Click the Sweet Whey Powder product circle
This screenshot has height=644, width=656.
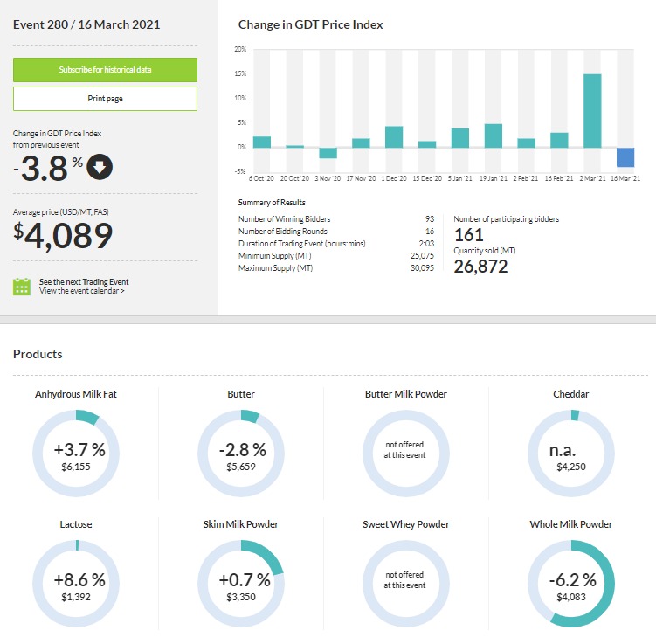coord(404,584)
